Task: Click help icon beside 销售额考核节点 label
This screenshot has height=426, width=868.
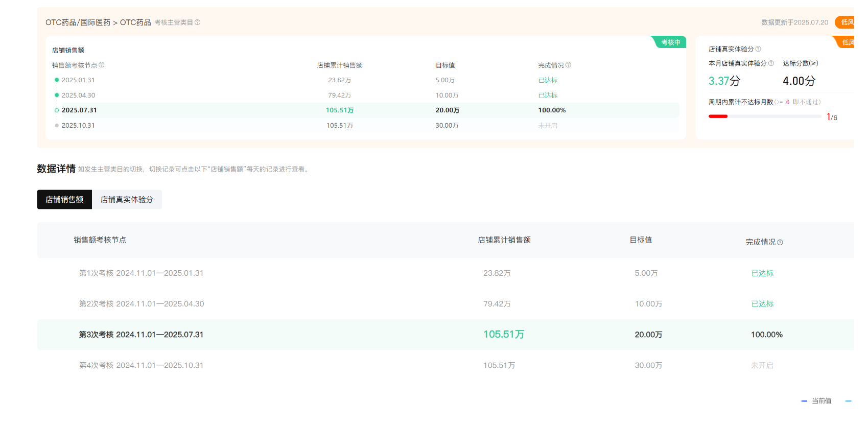Action: 102,65
